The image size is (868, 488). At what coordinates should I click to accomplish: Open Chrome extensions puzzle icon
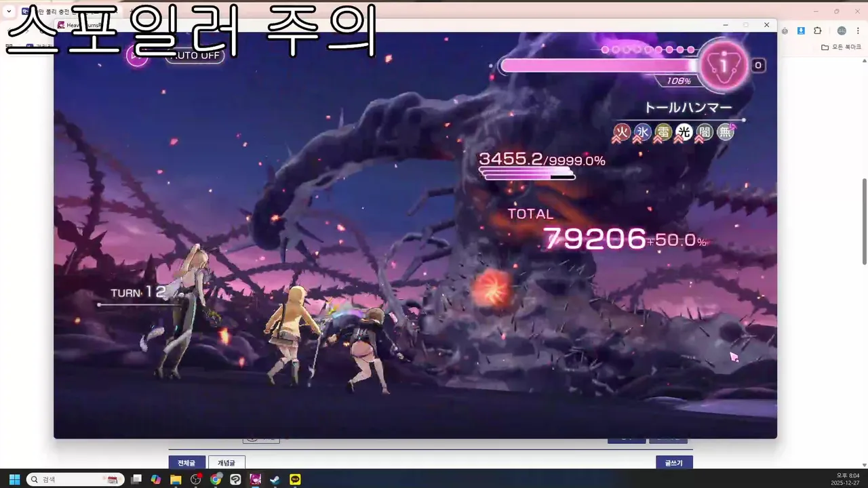(x=817, y=30)
